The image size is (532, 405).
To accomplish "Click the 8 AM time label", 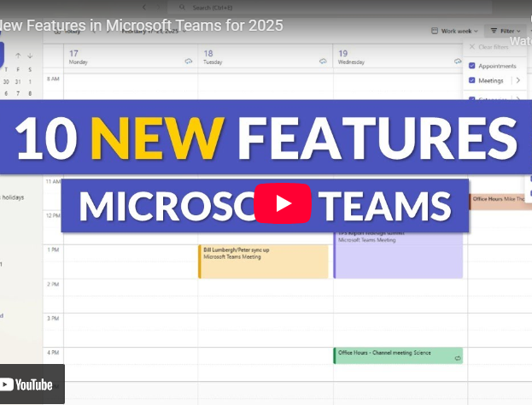I will coord(53,79).
